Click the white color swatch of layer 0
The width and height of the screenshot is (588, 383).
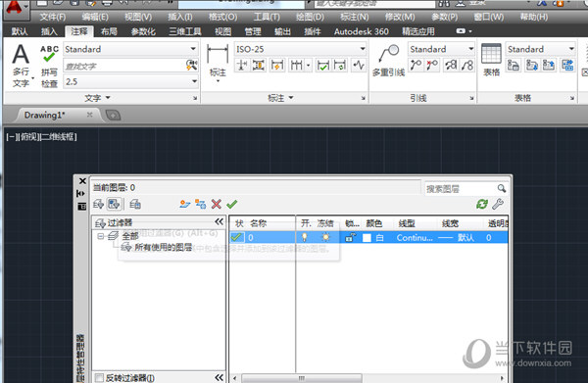[x=367, y=238]
